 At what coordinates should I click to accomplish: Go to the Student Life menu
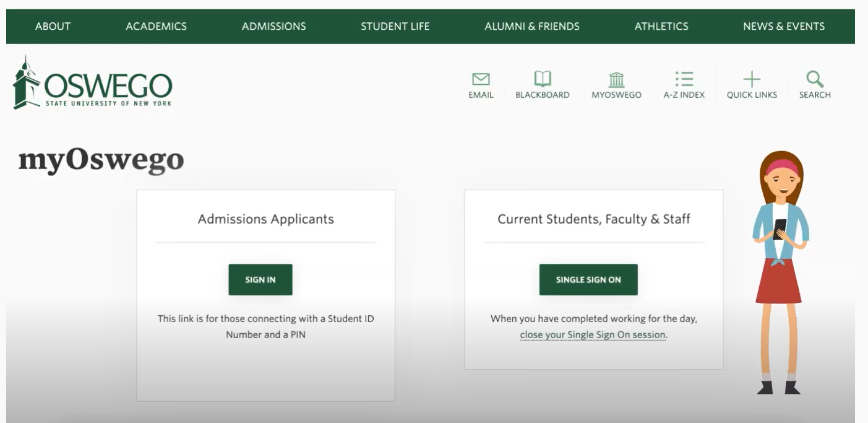pos(395,26)
